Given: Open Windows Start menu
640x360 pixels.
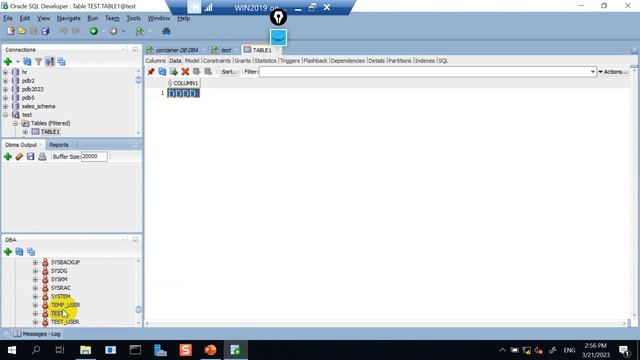Looking at the screenshot, I should pyautogui.click(x=11, y=350).
